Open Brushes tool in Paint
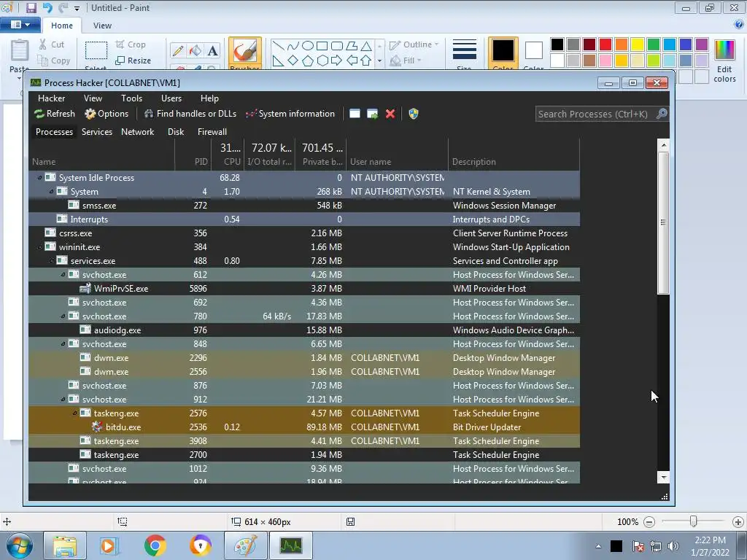747x560 pixels. pyautogui.click(x=245, y=53)
